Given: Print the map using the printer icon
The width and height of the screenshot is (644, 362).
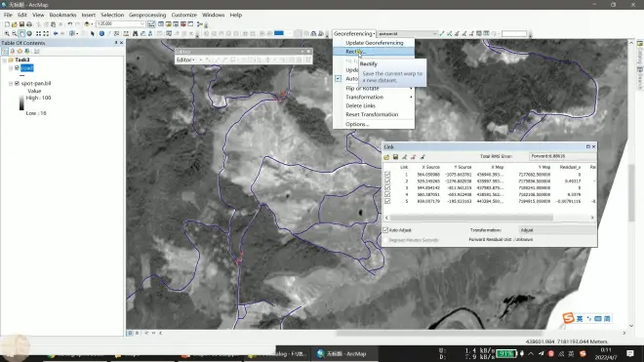Looking at the screenshot, I should [x=28, y=24].
